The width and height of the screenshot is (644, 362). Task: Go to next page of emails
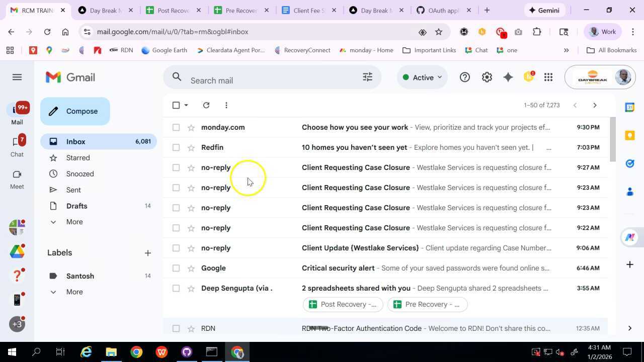[595, 105]
